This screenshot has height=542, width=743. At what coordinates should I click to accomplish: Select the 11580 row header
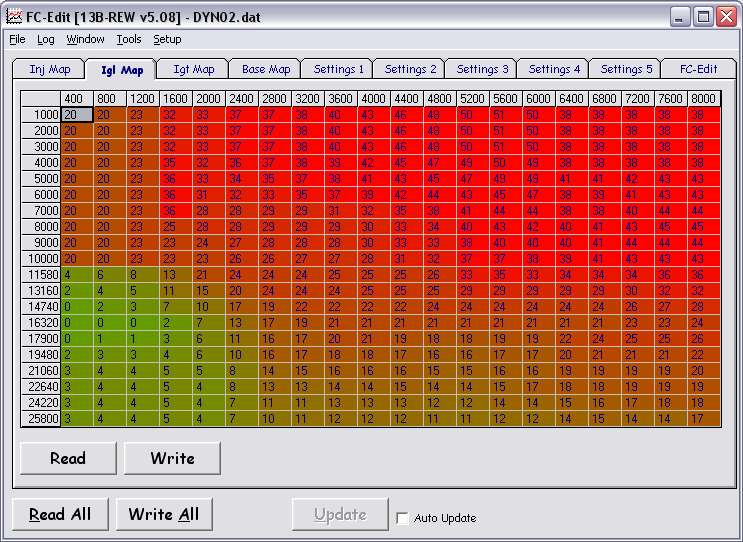point(41,275)
